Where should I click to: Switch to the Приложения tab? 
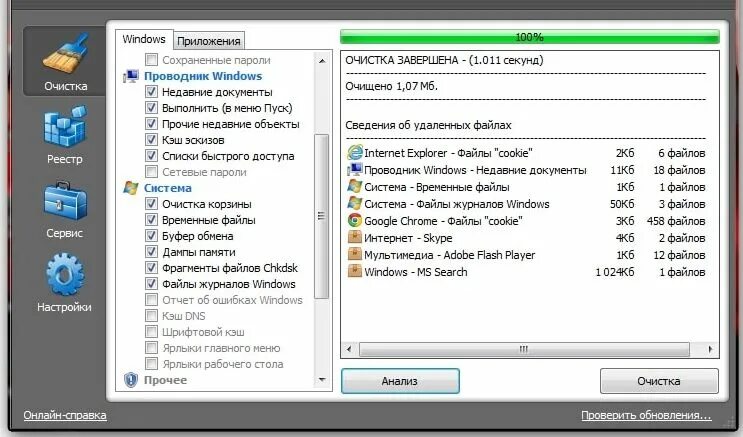209,41
